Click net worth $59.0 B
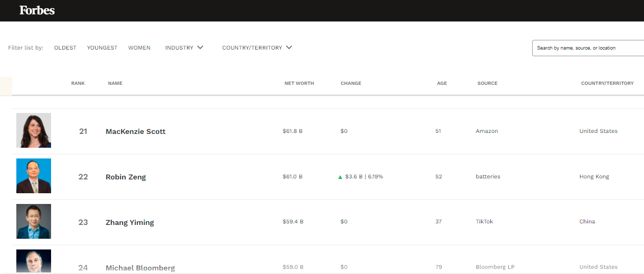The image size is (644, 274). point(293,267)
